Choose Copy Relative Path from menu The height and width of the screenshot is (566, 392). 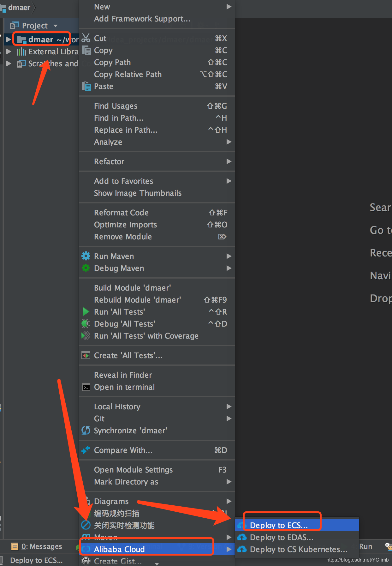(128, 75)
